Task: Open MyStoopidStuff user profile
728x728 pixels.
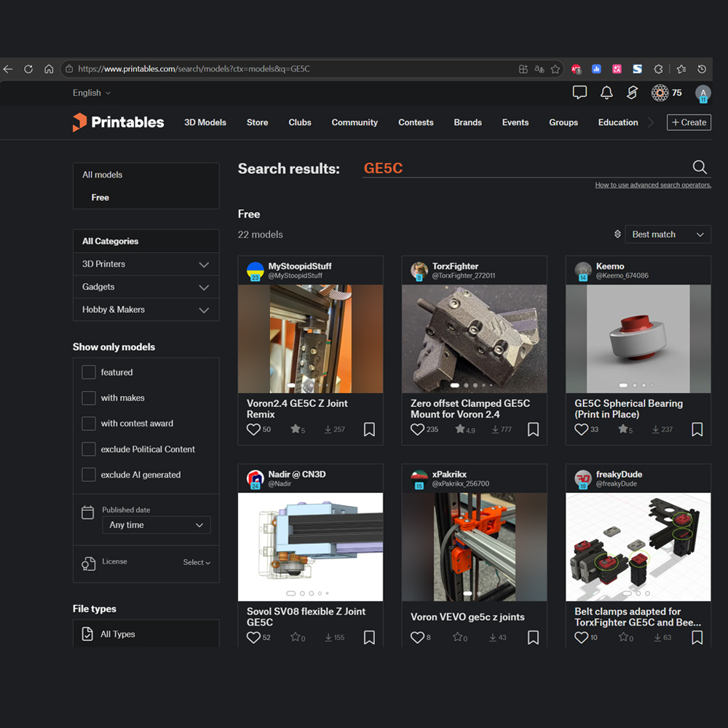Action: pyautogui.click(x=299, y=266)
